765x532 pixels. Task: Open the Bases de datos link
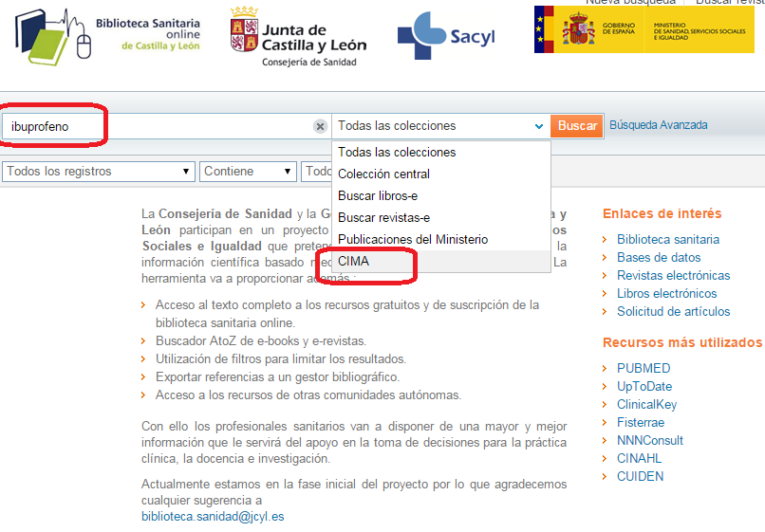(x=658, y=257)
